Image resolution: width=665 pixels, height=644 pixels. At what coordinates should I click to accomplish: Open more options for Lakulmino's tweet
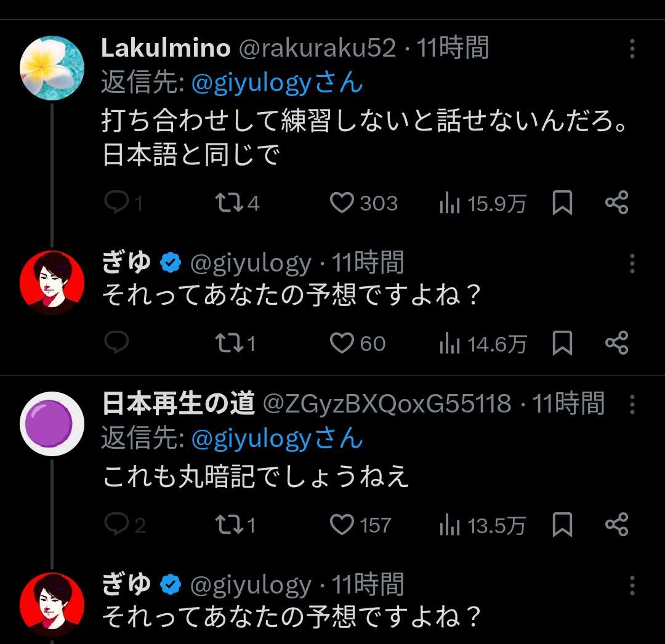[632, 49]
